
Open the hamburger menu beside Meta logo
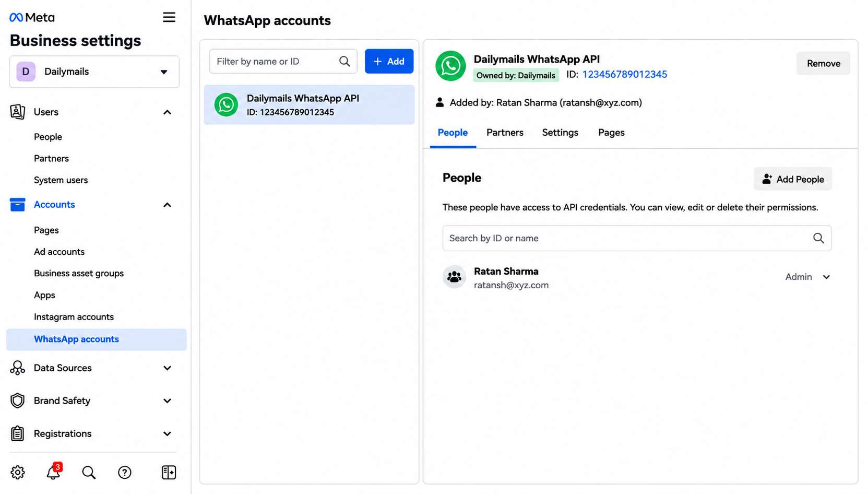169,17
